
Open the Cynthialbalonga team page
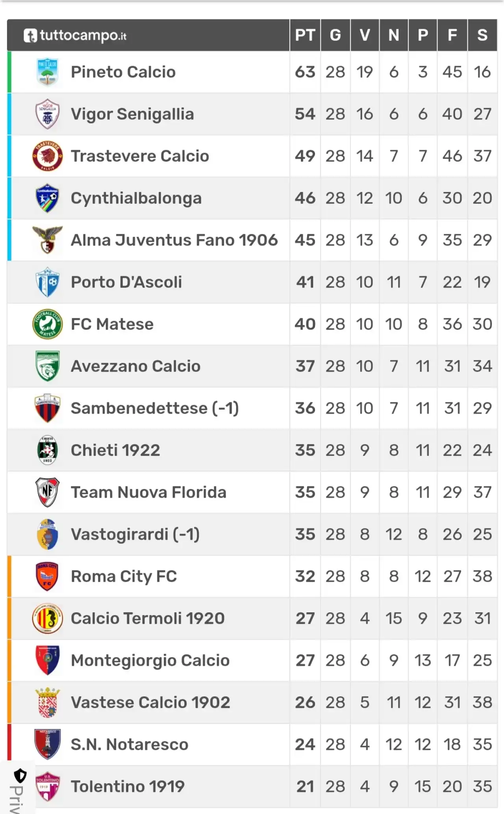[136, 198]
